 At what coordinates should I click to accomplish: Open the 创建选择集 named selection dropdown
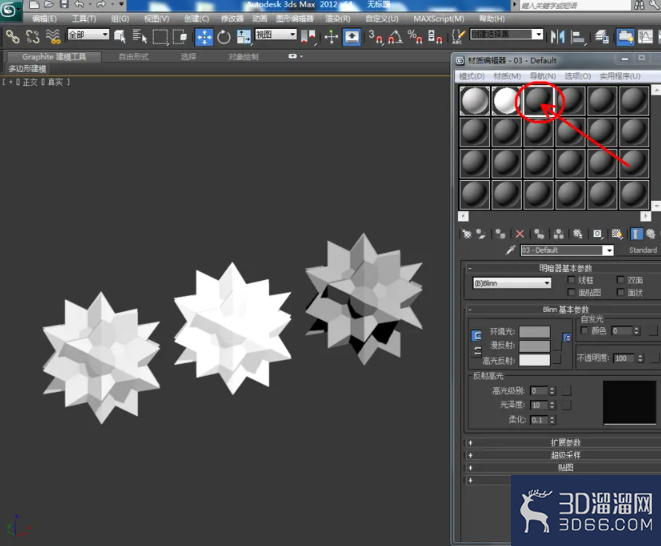[506, 35]
